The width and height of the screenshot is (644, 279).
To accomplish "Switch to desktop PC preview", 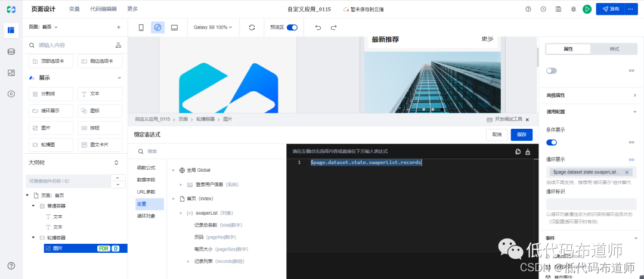I will [x=175, y=27].
